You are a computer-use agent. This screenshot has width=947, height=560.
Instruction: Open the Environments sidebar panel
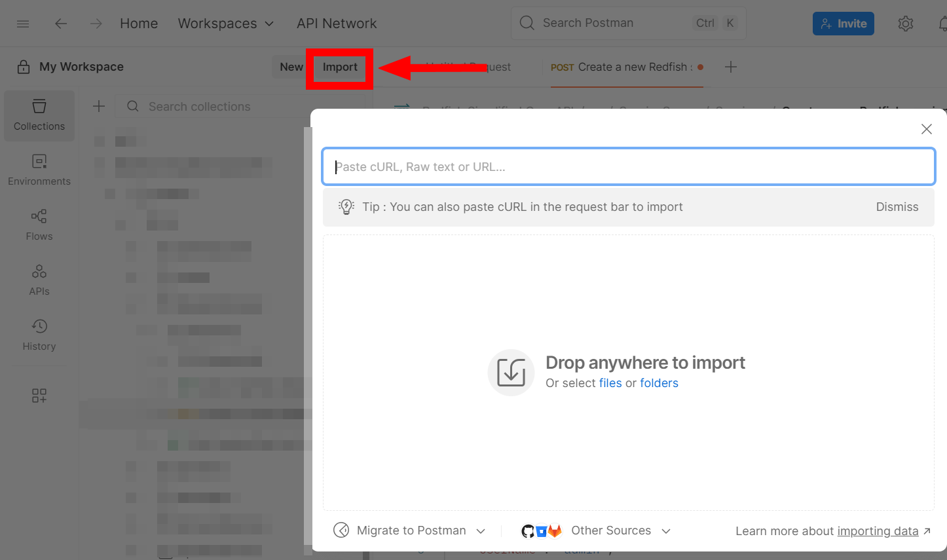(x=39, y=170)
